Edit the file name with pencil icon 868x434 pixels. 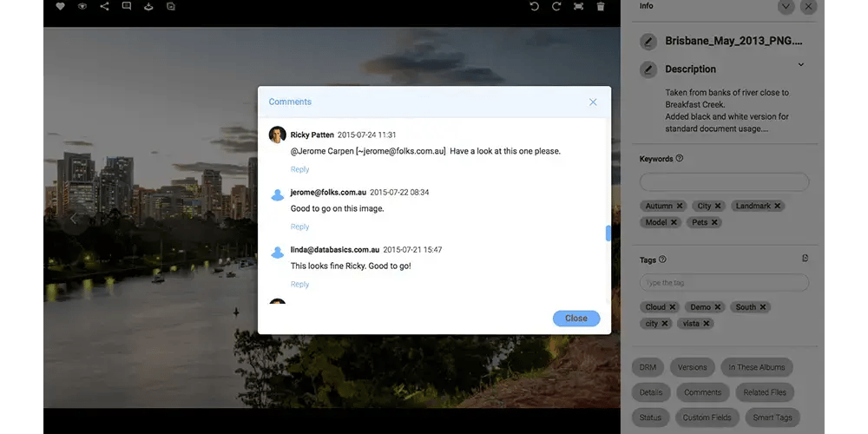(648, 41)
